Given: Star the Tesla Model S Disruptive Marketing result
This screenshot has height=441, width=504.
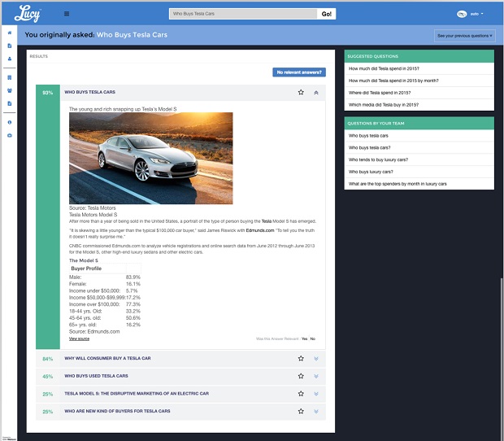Looking at the screenshot, I should coord(301,394).
